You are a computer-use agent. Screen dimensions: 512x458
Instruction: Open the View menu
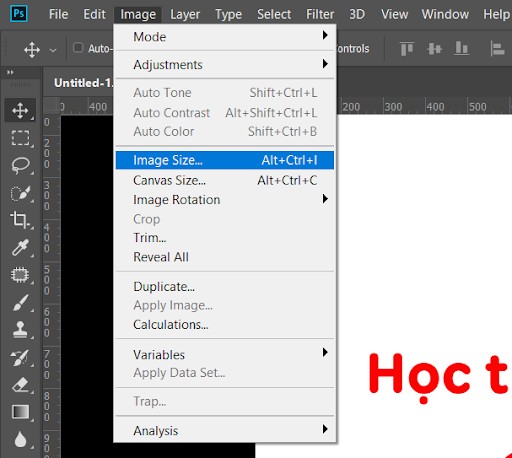click(x=394, y=14)
